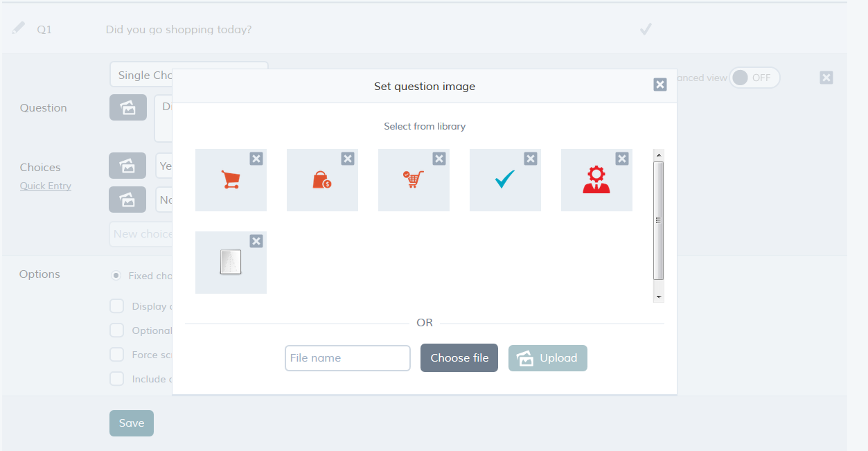This screenshot has height=451, width=868.
Task: Remove the red shopping cart image from library
Action: tap(256, 159)
